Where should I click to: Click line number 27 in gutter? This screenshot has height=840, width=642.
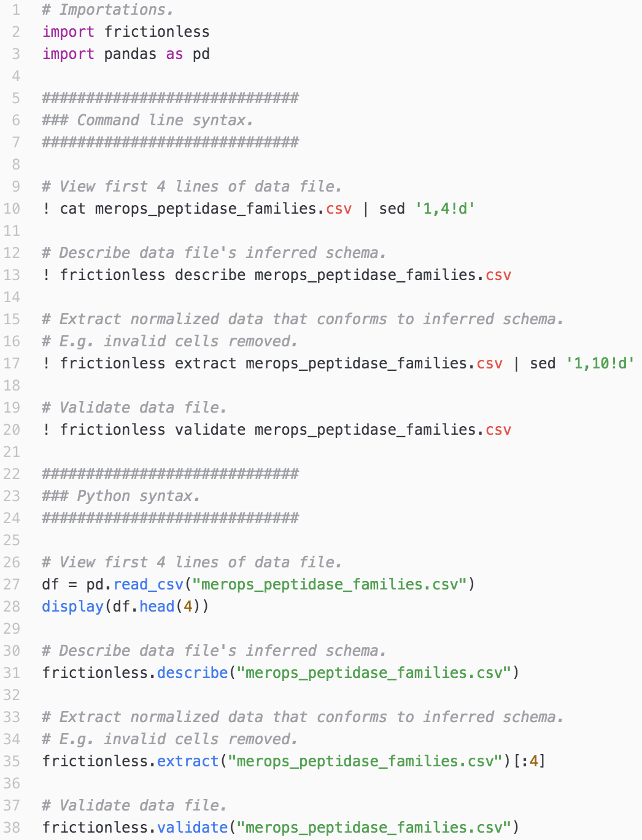12,585
